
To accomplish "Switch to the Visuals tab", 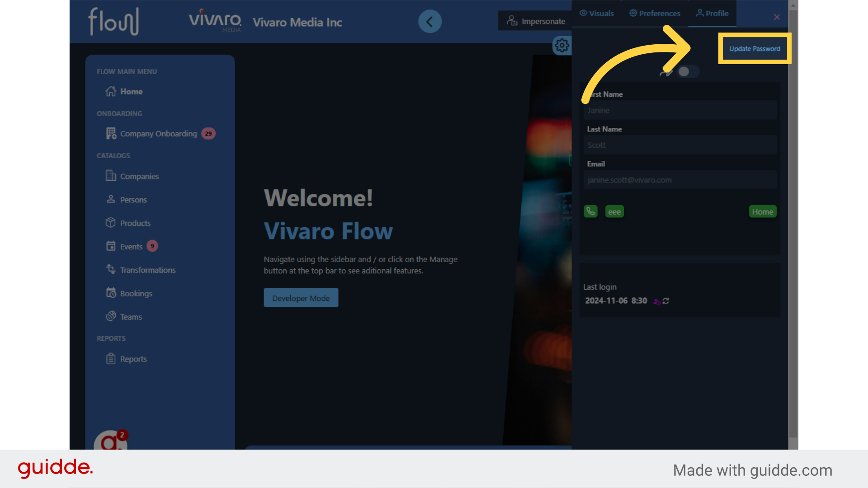I will [596, 14].
